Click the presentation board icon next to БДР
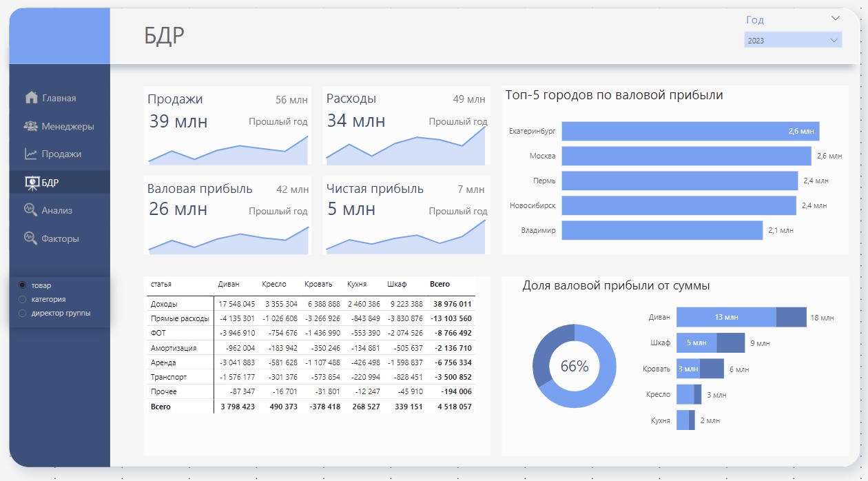868x481 pixels. 32,183
